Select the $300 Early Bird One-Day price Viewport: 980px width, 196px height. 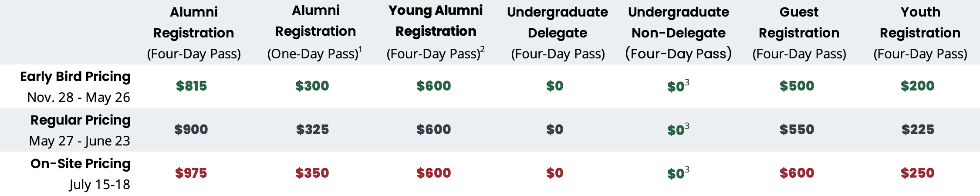[x=312, y=86]
